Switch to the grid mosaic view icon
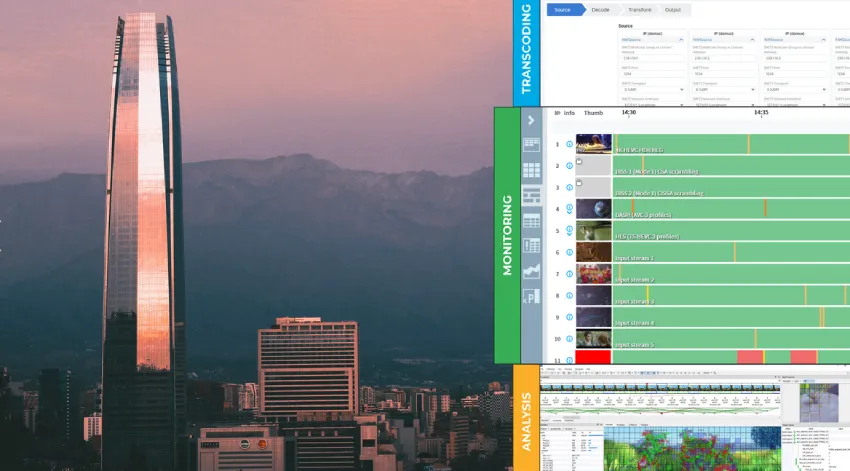850x471 pixels. [531, 170]
